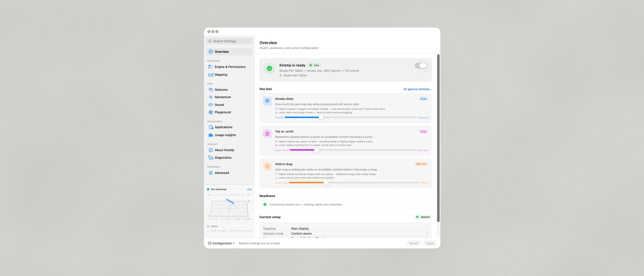Toggle the Kinetip enable switch
This screenshot has width=644, height=276.
(x=421, y=66)
